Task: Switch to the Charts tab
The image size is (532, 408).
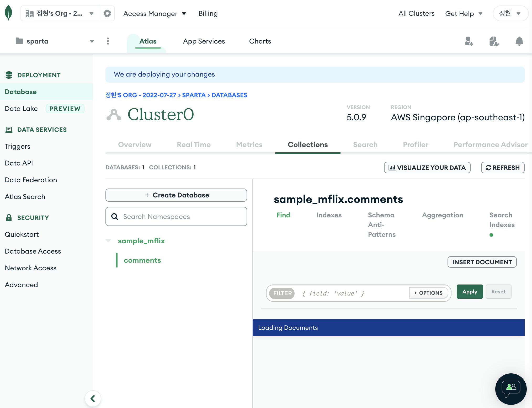Action: [x=260, y=41]
